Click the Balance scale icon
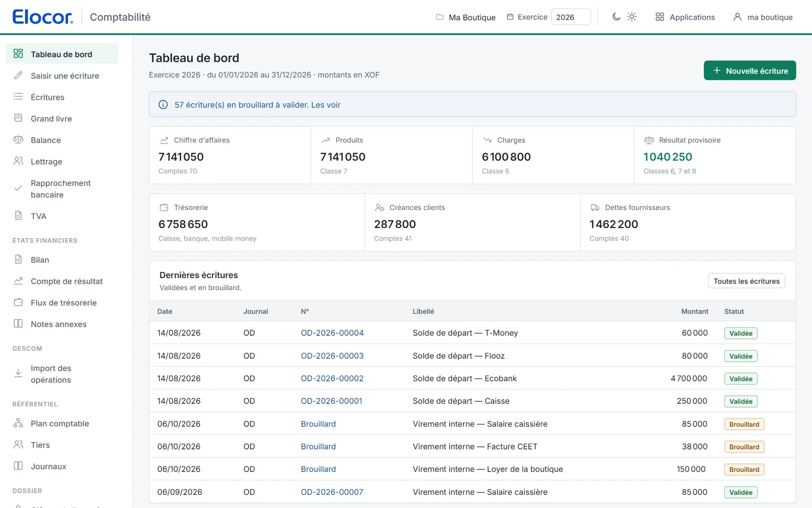Screen dimensions: 812x508 coord(18,140)
